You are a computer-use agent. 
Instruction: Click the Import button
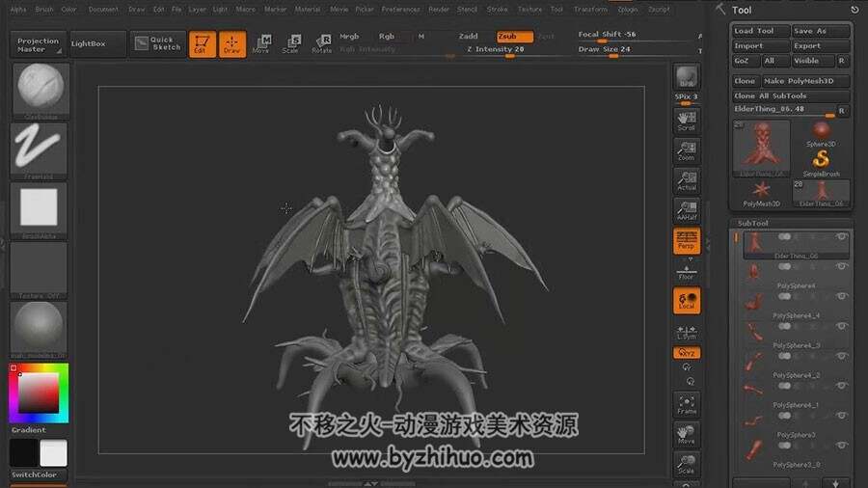pos(761,46)
